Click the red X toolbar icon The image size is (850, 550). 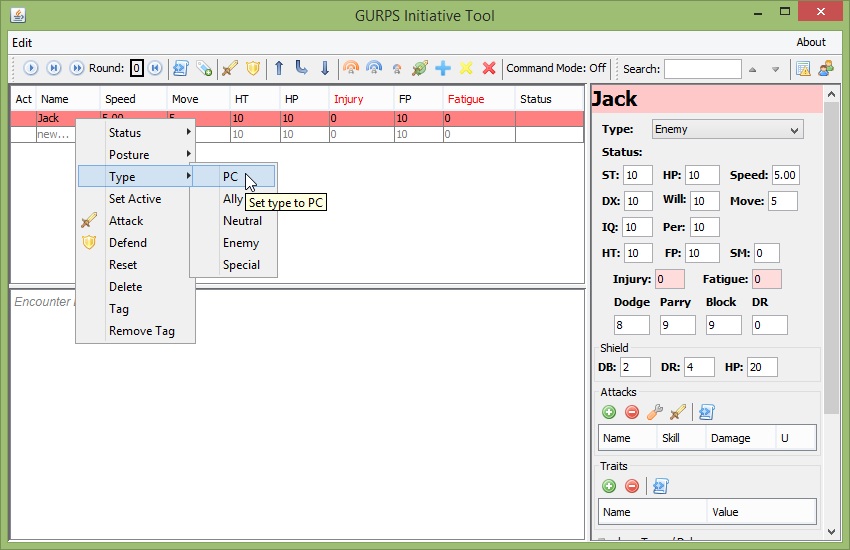[x=489, y=68]
